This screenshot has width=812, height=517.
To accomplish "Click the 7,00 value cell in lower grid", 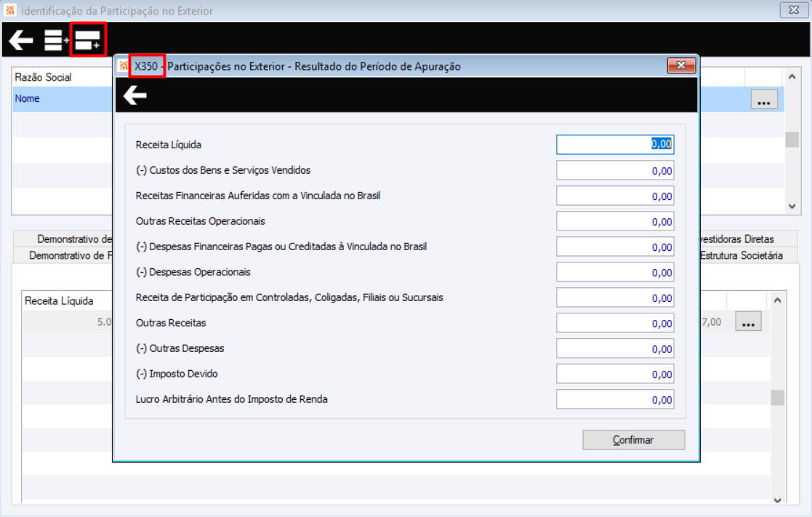I will click(712, 321).
